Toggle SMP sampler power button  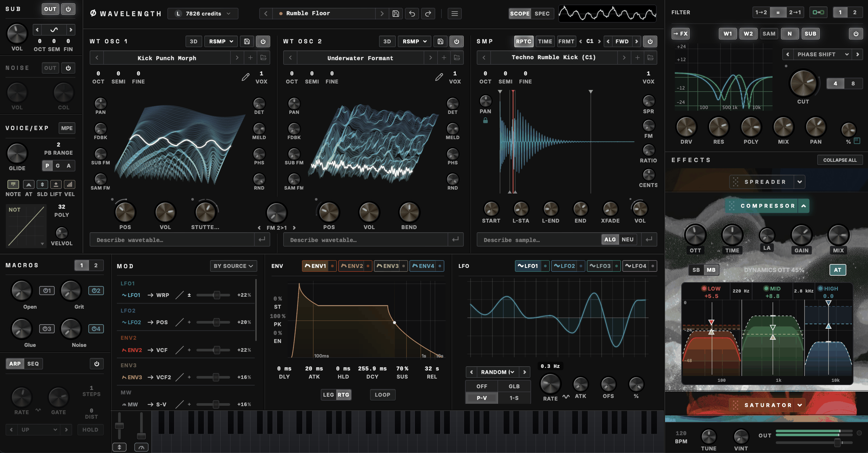click(650, 41)
